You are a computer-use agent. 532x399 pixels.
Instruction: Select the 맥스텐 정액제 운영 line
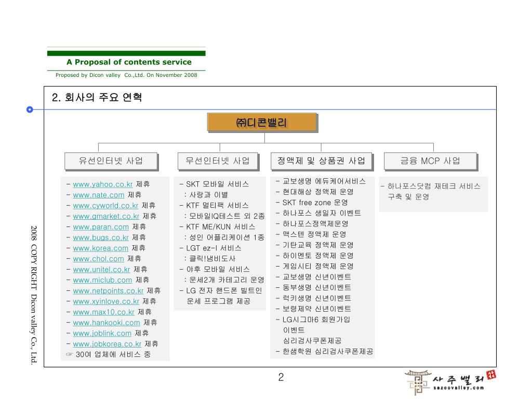point(311,234)
